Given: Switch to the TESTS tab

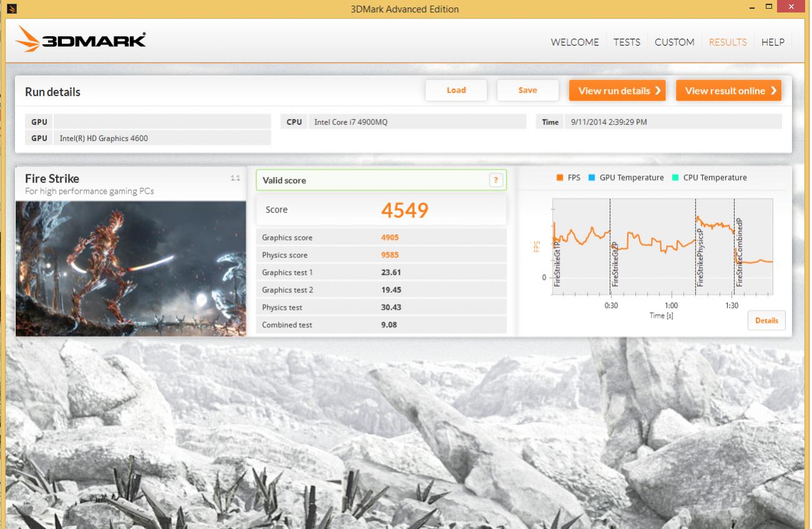Looking at the screenshot, I should click(x=626, y=42).
